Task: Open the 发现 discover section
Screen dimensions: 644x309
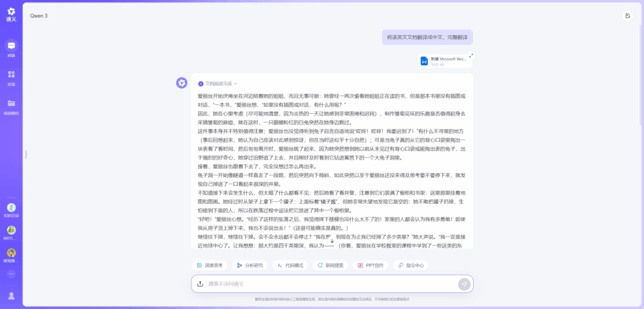Action: (x=11, y=77)
